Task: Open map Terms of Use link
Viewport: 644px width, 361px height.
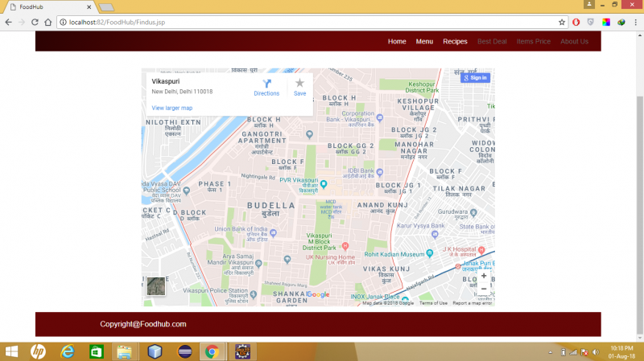Action: click(433, 303)
